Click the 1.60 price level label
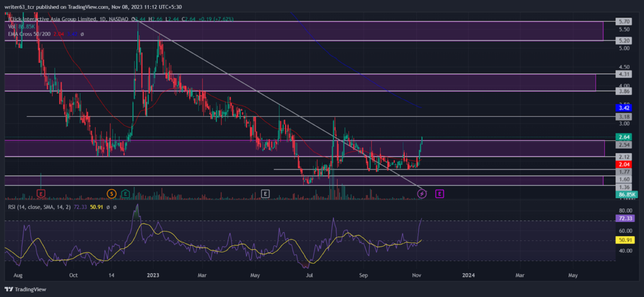This screenshot has width=644, height=297. (625, 179)
